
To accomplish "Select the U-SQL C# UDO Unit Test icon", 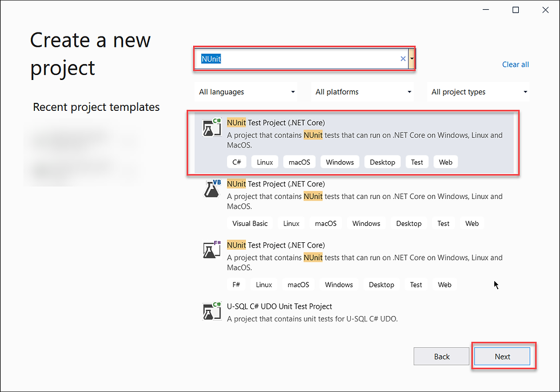I will tap(212, 311).
